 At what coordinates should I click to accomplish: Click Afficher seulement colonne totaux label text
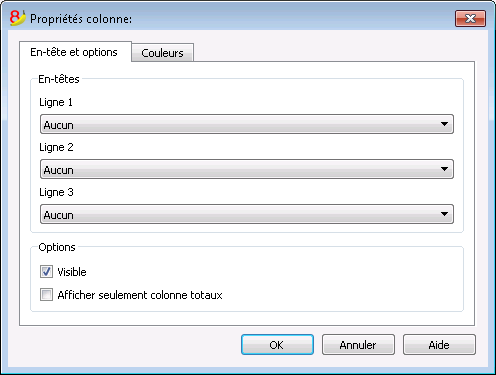[x=140, y=295]
